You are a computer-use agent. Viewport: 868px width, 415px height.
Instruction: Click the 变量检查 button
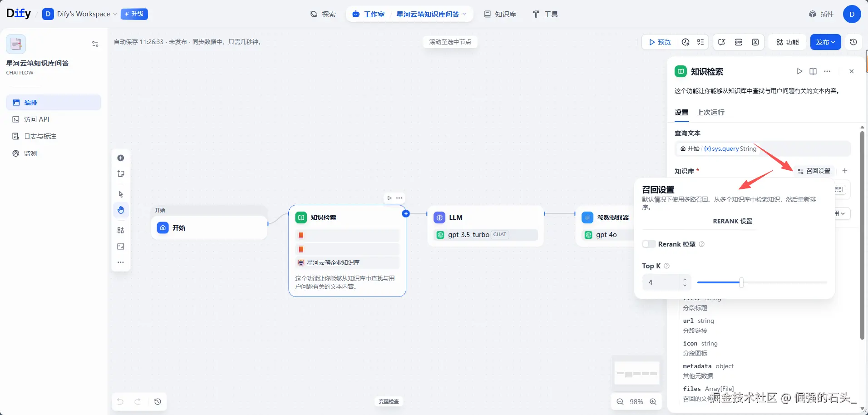[389, 401]
